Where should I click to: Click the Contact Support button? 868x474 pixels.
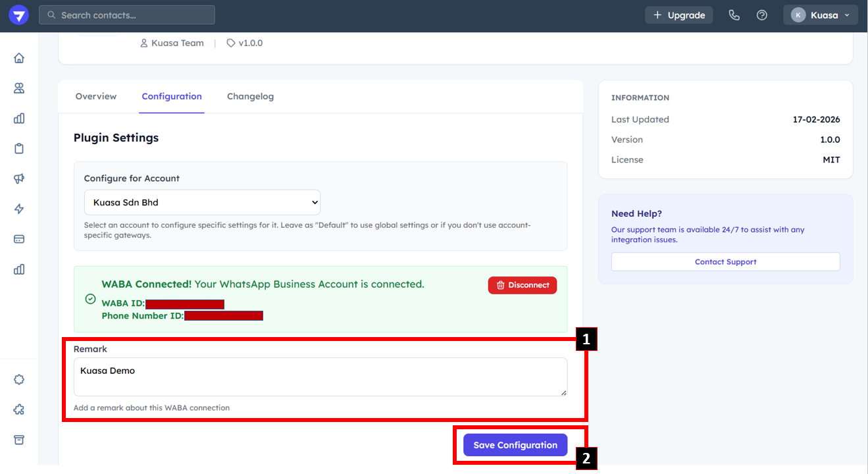(x=725, y=261)
